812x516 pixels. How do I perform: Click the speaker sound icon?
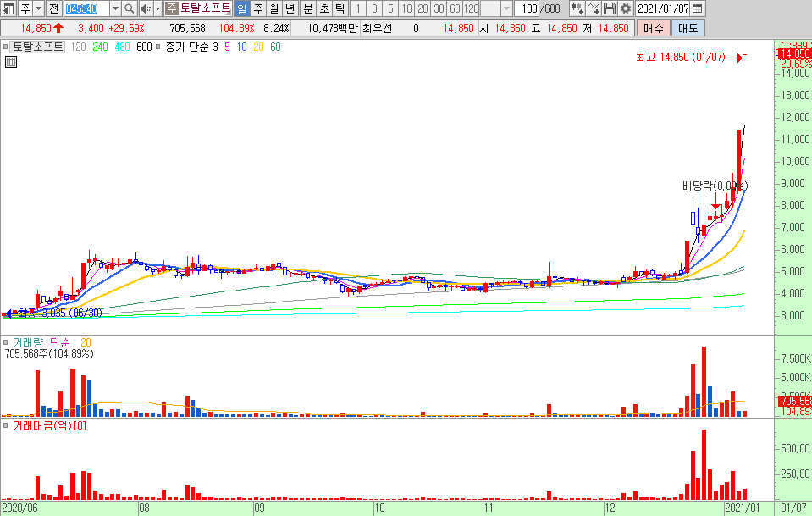145,8
